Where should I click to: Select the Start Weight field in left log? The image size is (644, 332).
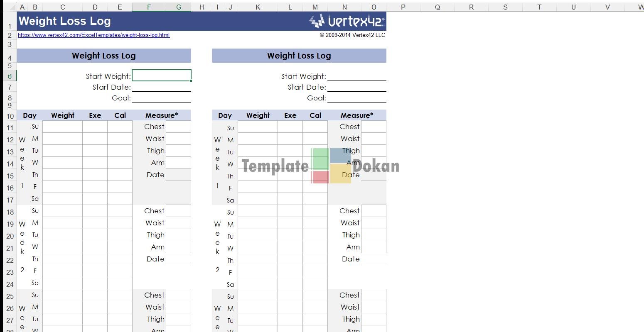[161, 76]
